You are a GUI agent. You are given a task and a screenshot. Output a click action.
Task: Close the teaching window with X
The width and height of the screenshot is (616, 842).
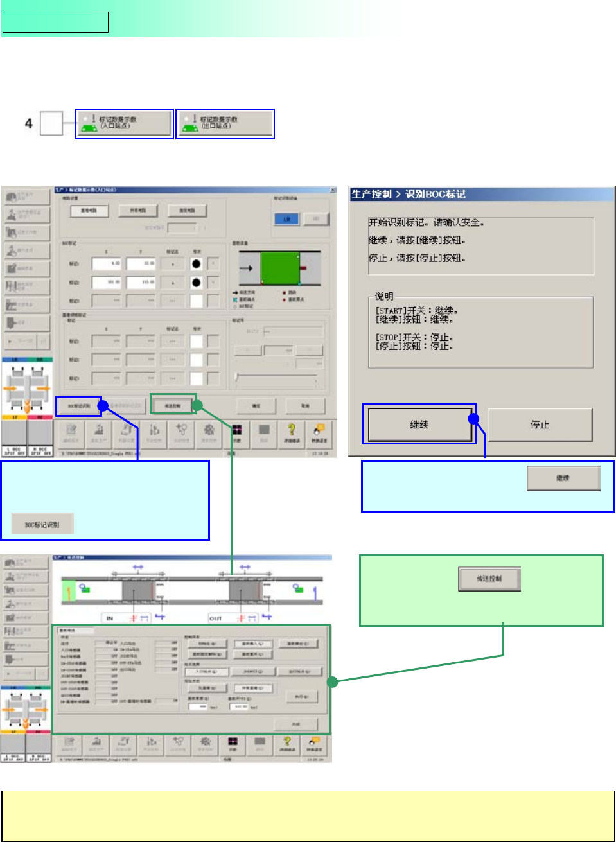[x=333, y=190]
